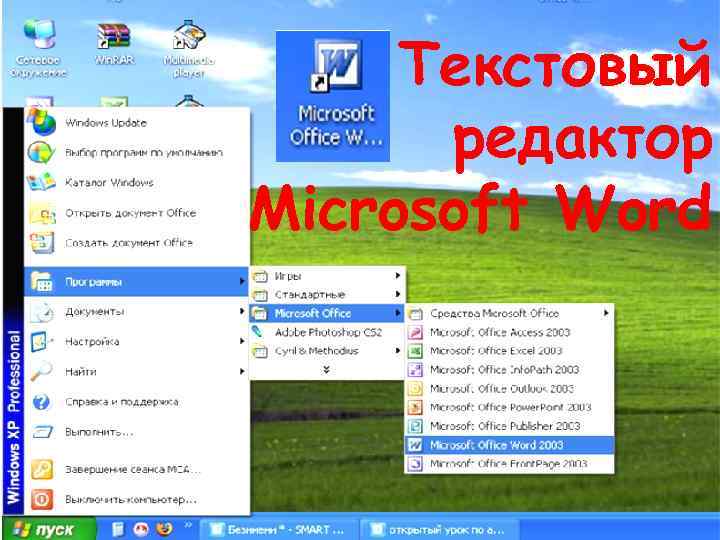Click the red round quick launch icon
The image size is (720, 540).
[141, 529]
